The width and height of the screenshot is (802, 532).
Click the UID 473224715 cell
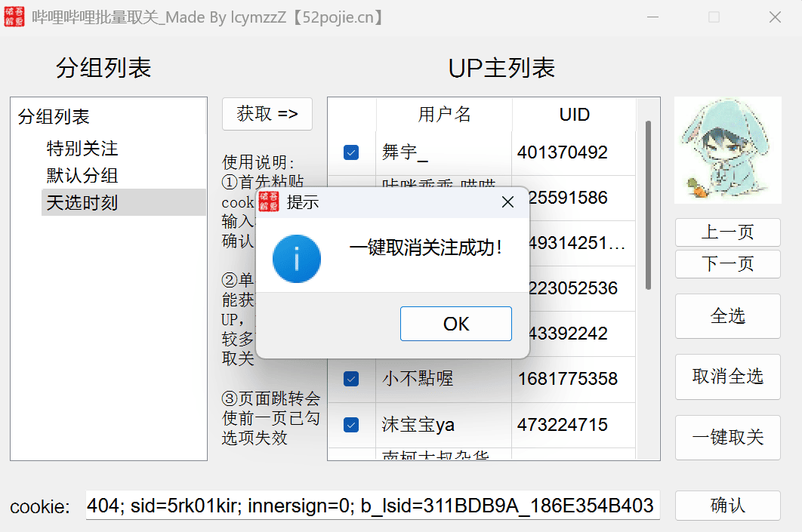(573, 425)
